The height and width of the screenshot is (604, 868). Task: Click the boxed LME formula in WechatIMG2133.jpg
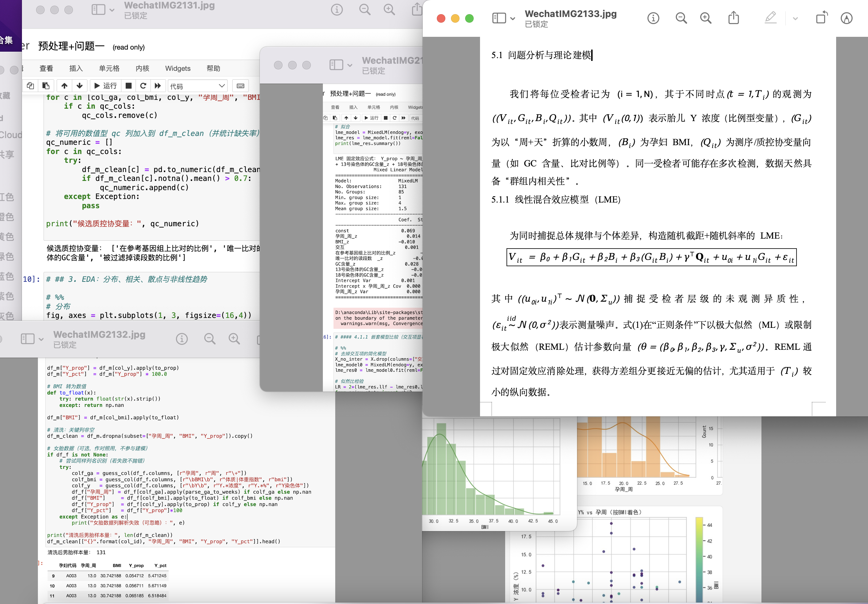(x=651, y=257)
